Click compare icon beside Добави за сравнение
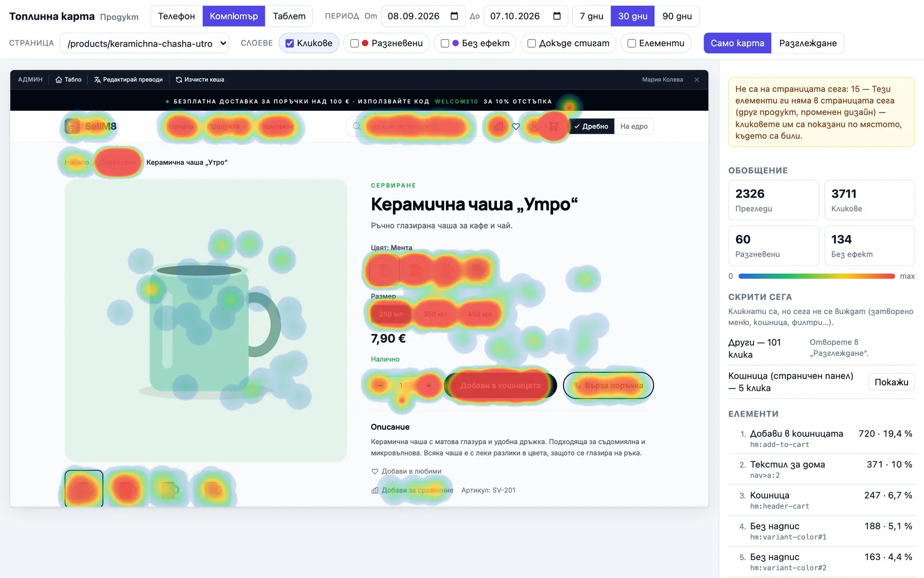This screenshot has height=578, width=924. point(374,490)
